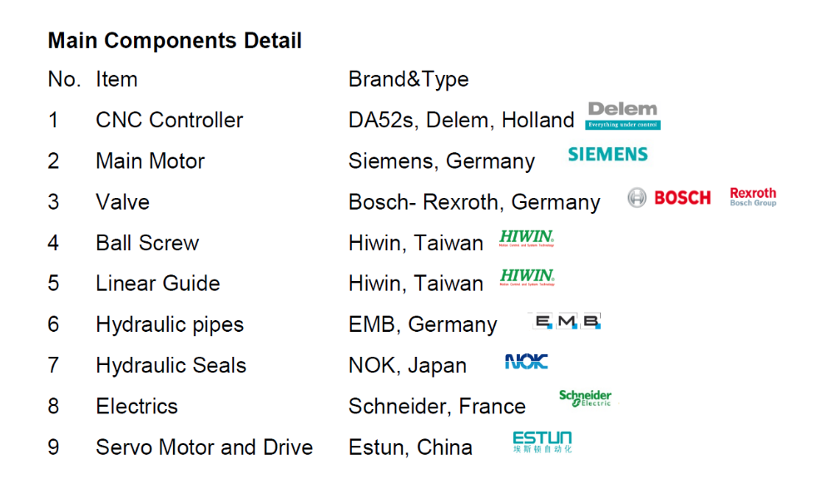Click the Estun logo
832x504 pixels.
[x=542, y=442]
